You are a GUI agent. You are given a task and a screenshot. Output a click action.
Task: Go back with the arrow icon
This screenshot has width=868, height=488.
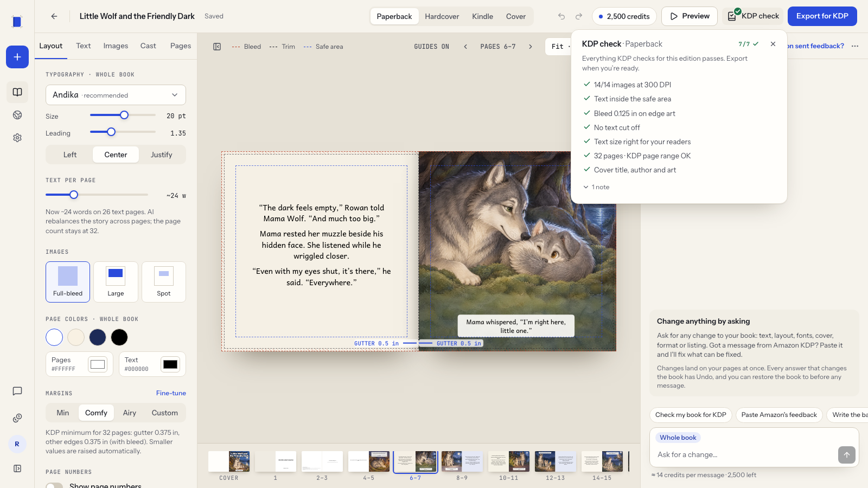(54, 16)
